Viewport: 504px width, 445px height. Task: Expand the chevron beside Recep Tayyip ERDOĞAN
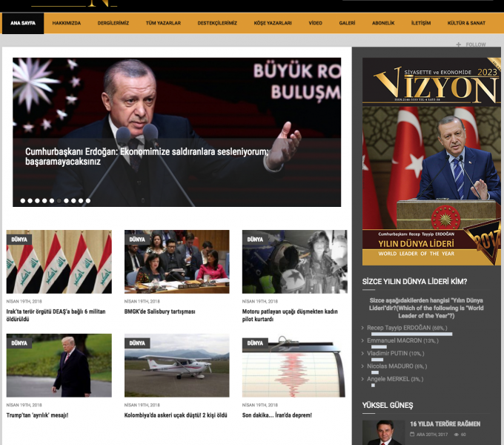pyautogui.click(x=364, y=328)
